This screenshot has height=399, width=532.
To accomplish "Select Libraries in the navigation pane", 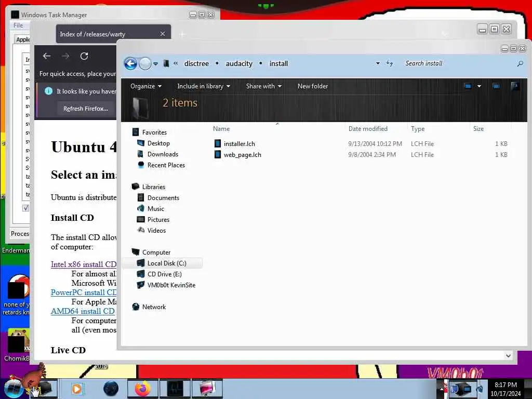I will tap(154, 187).
